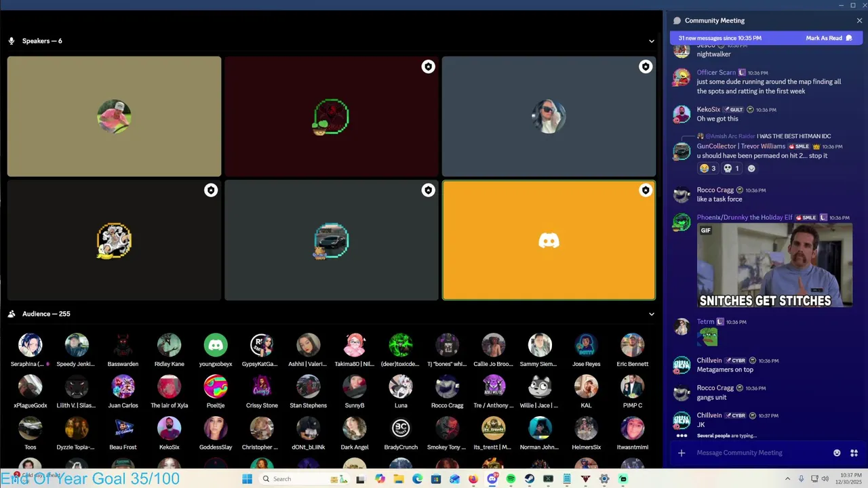Image resolution: width=868 pixels, height=488 pixels.
Task: Click the star badge on the black tile above the straw-hat avatar
Action: tap(211, 190)
